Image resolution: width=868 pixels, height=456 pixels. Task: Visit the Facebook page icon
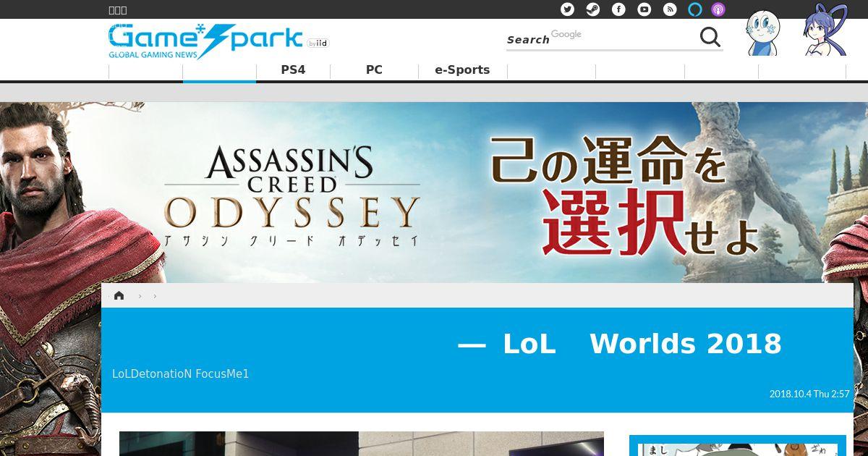pos(618,9)
